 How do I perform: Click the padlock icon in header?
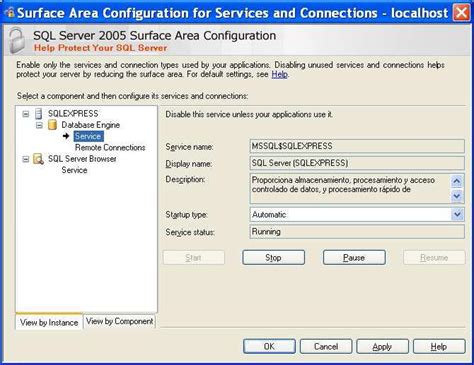(x=17, y=41)
